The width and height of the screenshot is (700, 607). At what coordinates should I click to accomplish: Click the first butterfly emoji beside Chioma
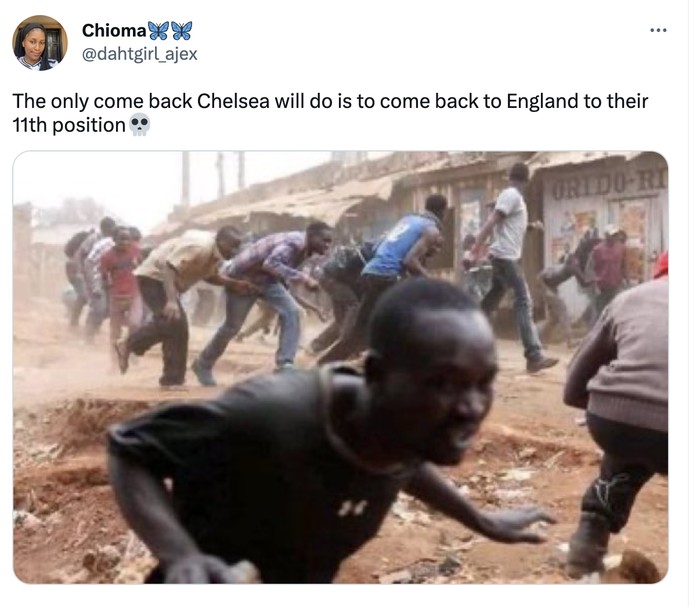point(158,30)
